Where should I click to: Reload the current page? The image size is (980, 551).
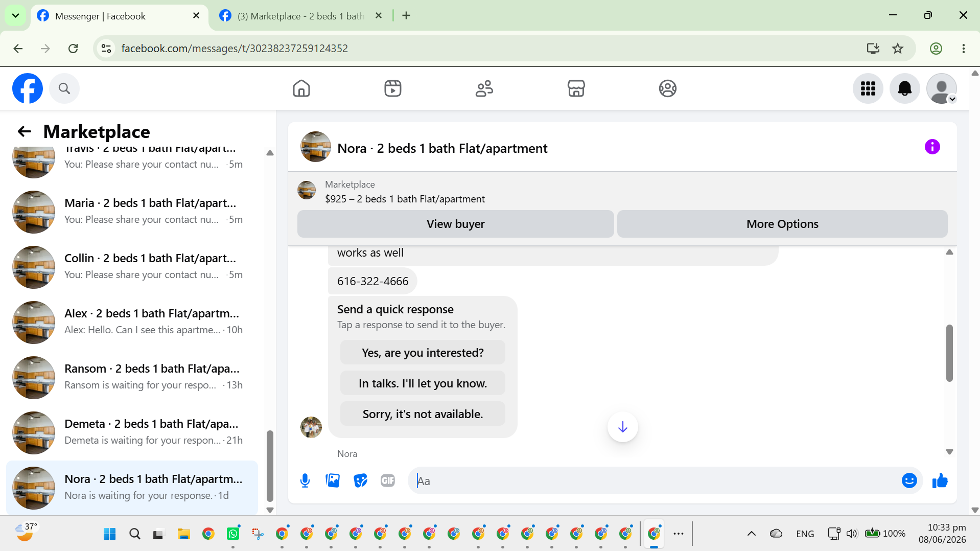tap(73, 49)
